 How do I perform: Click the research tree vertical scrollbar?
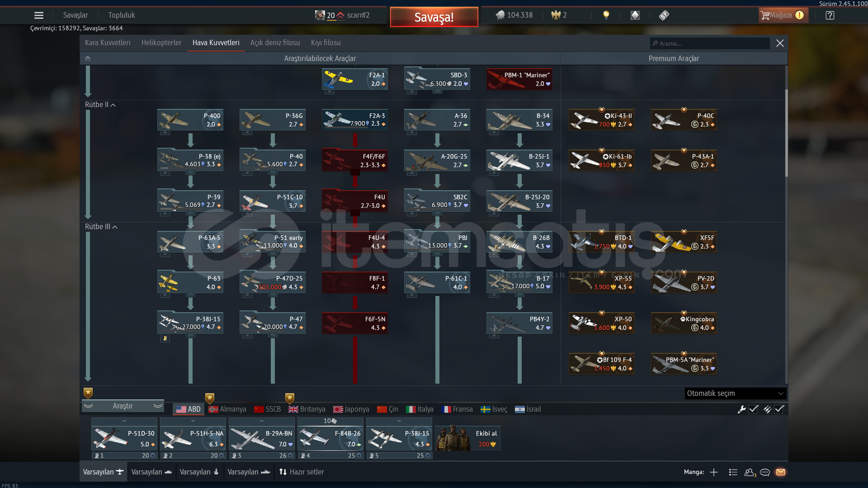coord(787,133)
